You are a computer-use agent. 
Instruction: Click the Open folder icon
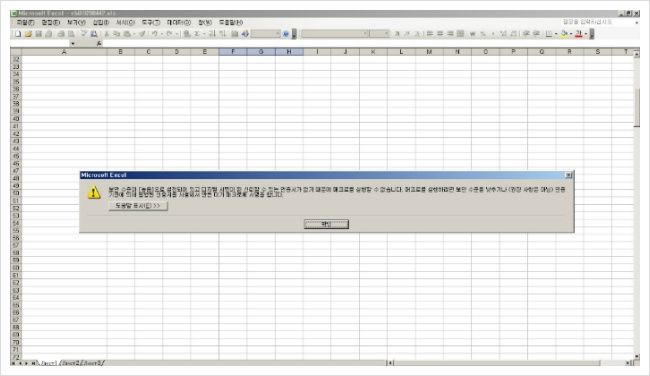[28, 34]
